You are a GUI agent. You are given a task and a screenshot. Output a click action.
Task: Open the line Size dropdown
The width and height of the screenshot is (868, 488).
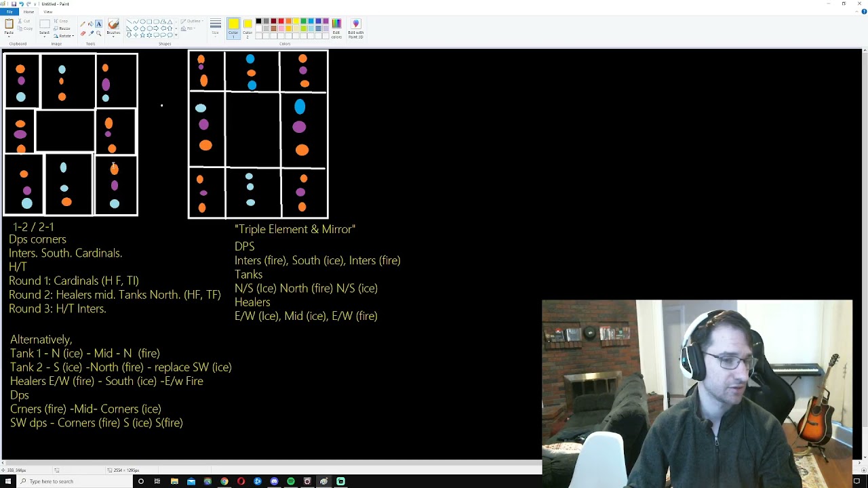click(216, 28)
